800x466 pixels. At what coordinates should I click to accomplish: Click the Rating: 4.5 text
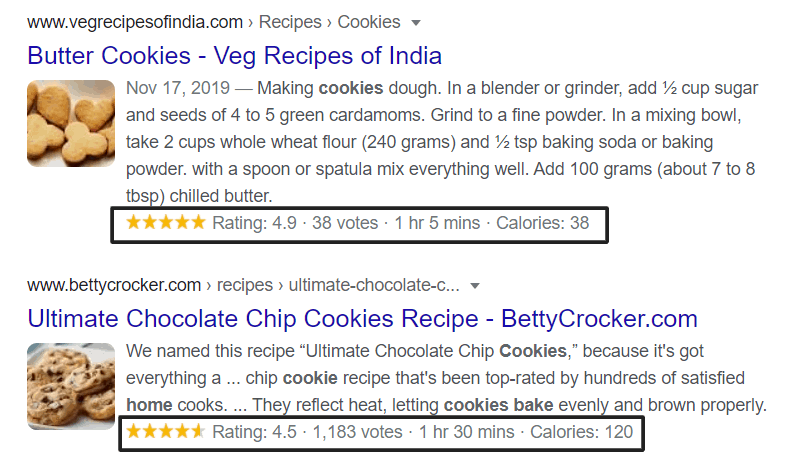coord(254,433)
